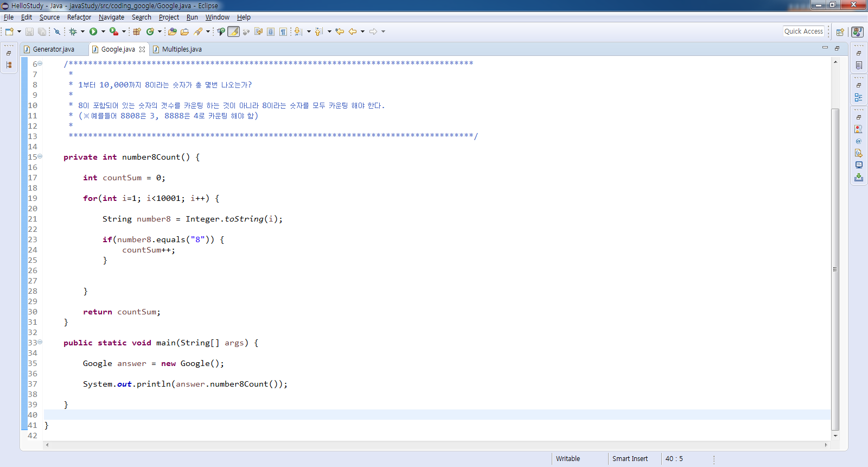Screen dimensions: 868x467
Task: Open the Package Explorer icon in left trim
Action: click(9, 65)
